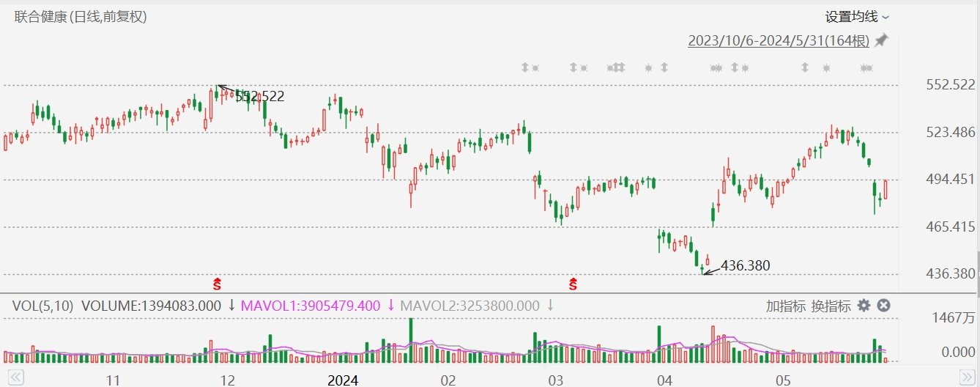Open the 设置均线 moving average dropdown
This screenshot has width=980, height=387.
[x=857, y=17]
